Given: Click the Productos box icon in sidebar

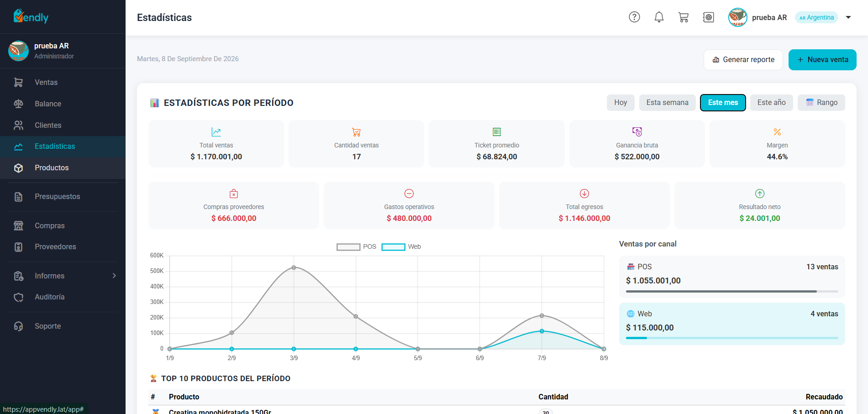Looking at the screenshot, I should coord(18,168).
